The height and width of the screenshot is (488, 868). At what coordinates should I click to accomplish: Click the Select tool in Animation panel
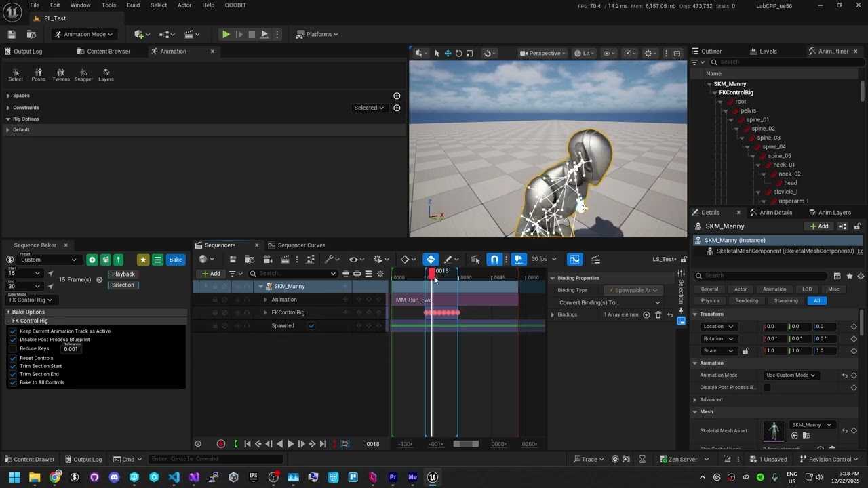point(16,75)
